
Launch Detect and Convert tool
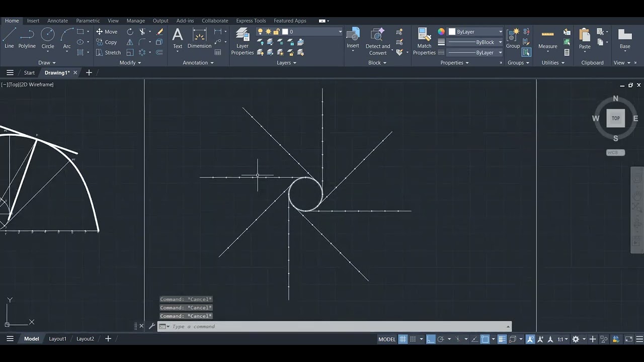[x=378, y=41]
